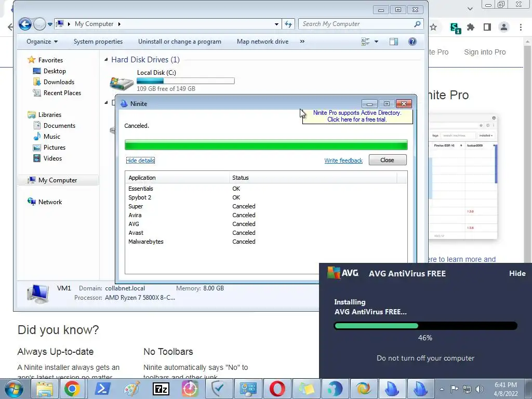Open Downloads in the navigation pane
Image resolution: width=532 pixels, height=399 pixels.
(x=54, y=82)
